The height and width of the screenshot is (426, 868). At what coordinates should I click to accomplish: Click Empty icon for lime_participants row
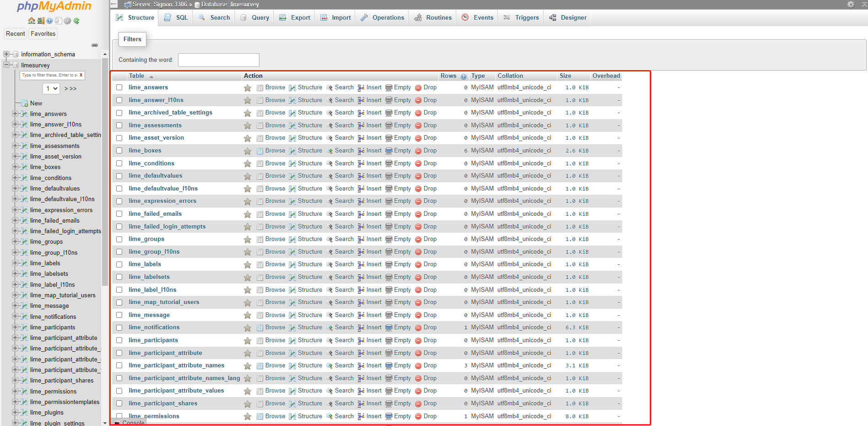[389, 340]
